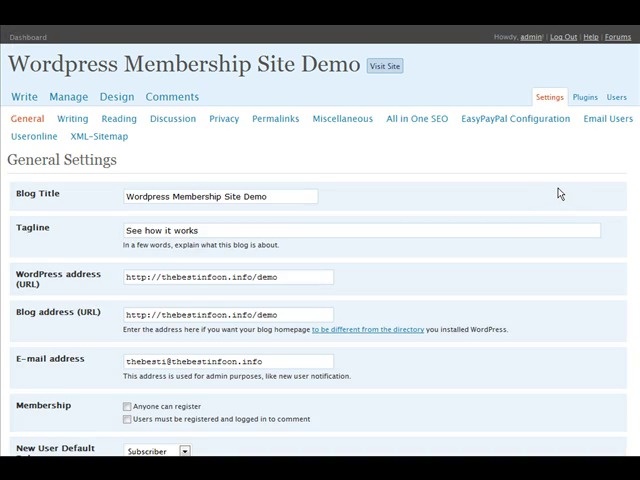The width and height of the screenshot is (640, 480).
Task: Click the Blog address URL field
Action: [x=228, y=315]
